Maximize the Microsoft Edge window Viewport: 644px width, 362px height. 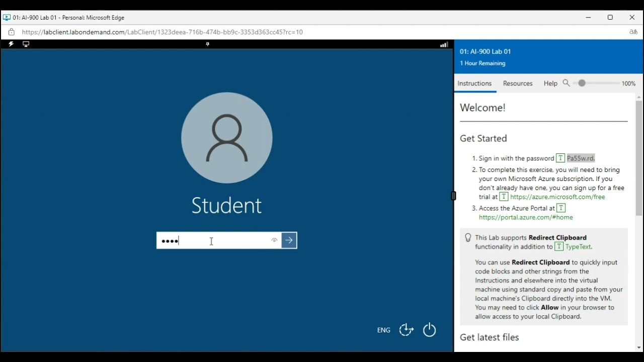pyautogui.click(x=610, y=18)
